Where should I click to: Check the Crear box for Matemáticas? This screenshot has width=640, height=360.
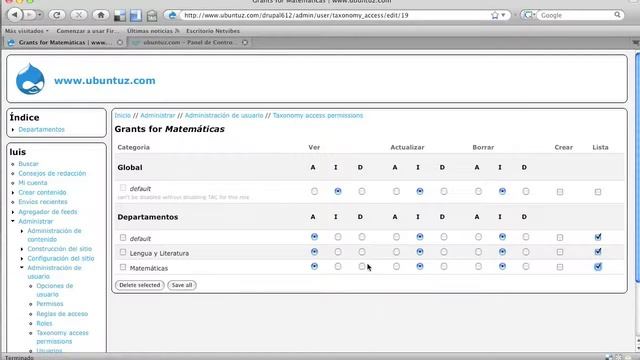point(560,267)
